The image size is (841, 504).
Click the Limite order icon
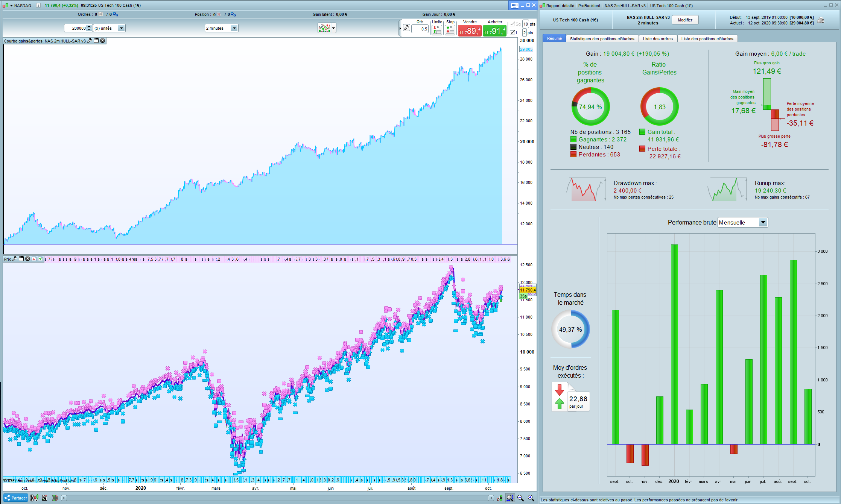tap(437, 30)
